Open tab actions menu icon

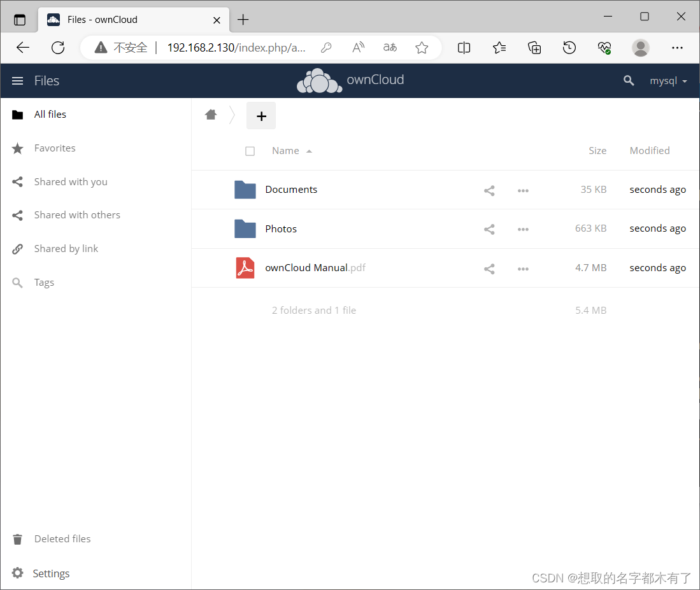(x=20, y=20)
